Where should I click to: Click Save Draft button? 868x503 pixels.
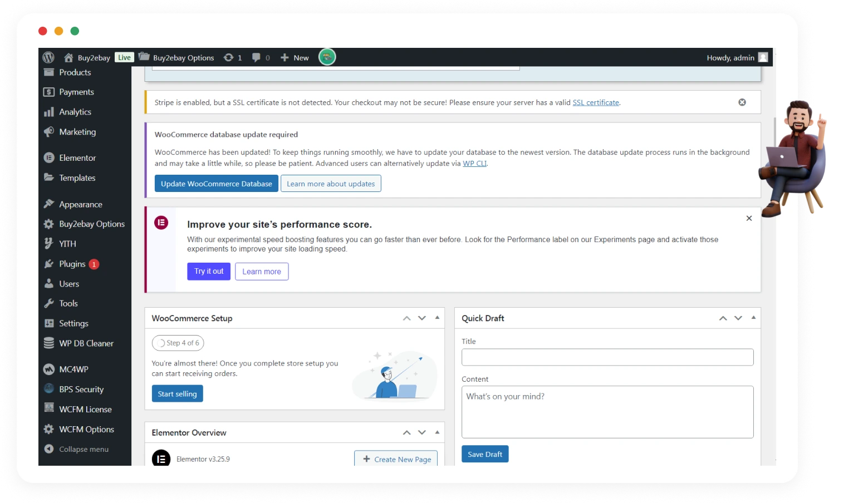(x=485, y=454)
